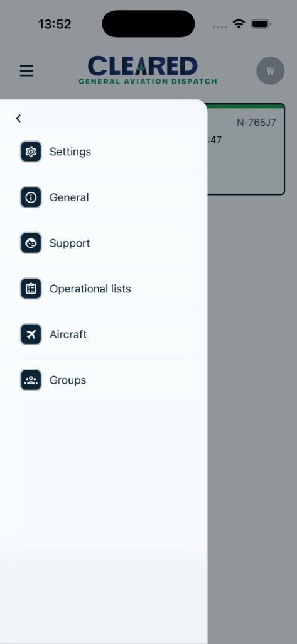
Task: Open the Groups text label
Action: click(x=68, y=380)
